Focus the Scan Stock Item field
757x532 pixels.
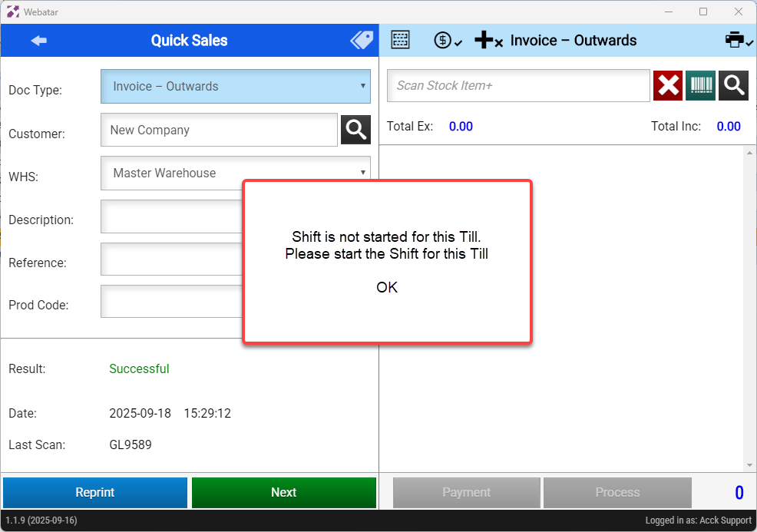click(x=518, y=85)
